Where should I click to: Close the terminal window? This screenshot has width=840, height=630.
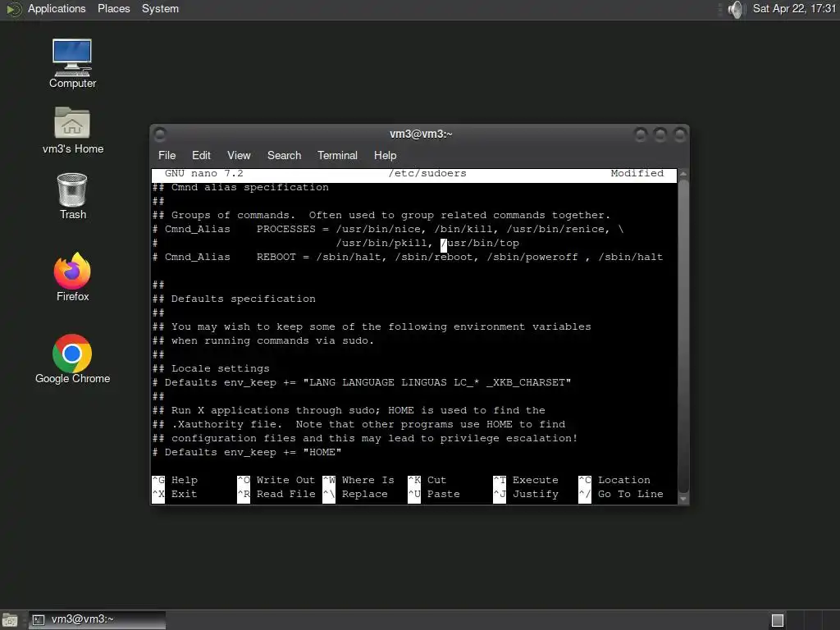(x=680, y=135)
